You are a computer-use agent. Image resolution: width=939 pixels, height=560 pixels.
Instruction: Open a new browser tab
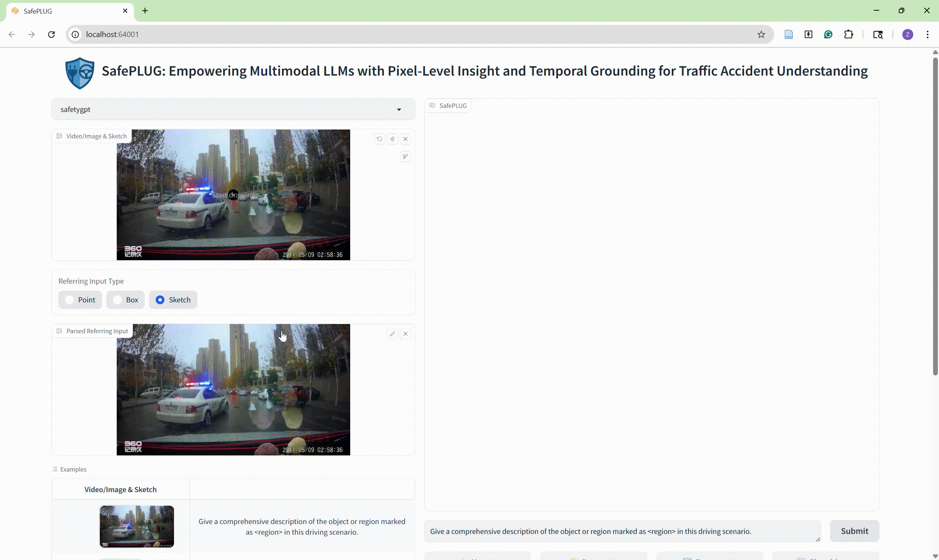coord(145,11)
